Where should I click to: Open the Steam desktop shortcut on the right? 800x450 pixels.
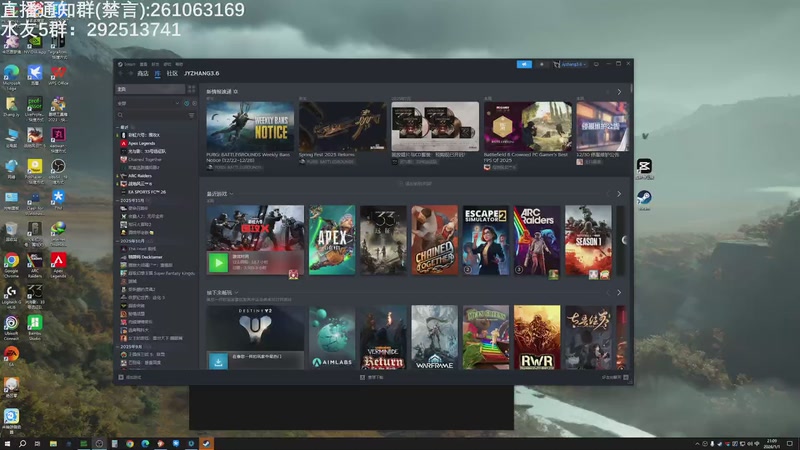tap(644, 200)
